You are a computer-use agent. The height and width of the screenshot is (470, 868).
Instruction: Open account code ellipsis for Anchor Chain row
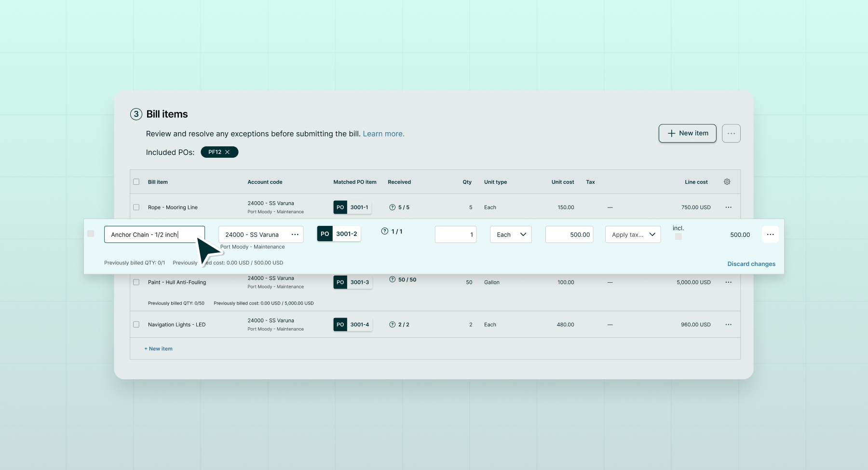[x=295, y=235]
